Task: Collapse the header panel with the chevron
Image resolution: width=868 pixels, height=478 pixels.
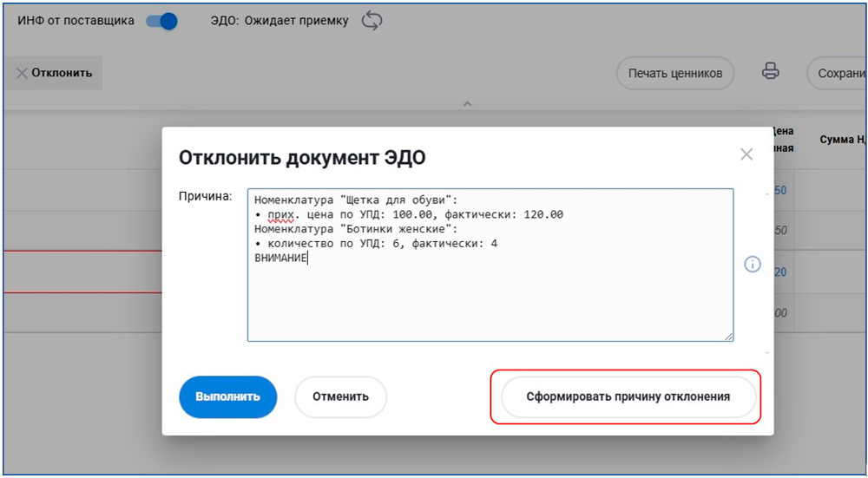Action: pos(467,104)
